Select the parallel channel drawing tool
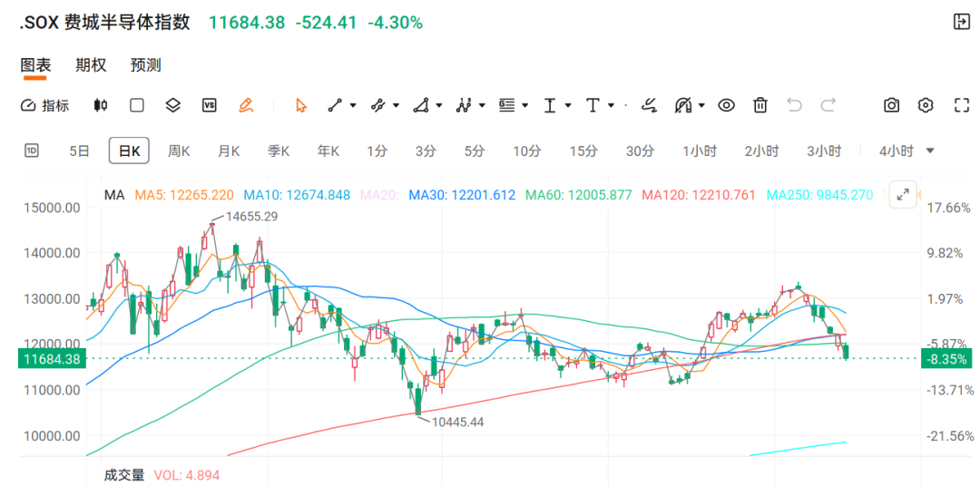 377,105
